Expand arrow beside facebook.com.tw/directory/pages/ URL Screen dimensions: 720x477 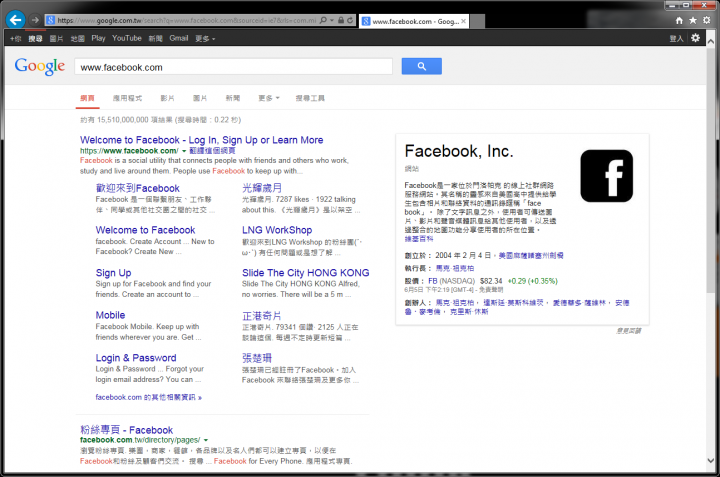(x=206, y=440)
